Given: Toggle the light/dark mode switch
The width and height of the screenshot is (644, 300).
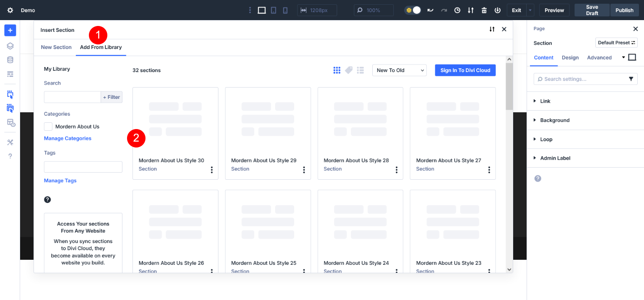Looking at the screenshot, I should (x=413, y=10).
